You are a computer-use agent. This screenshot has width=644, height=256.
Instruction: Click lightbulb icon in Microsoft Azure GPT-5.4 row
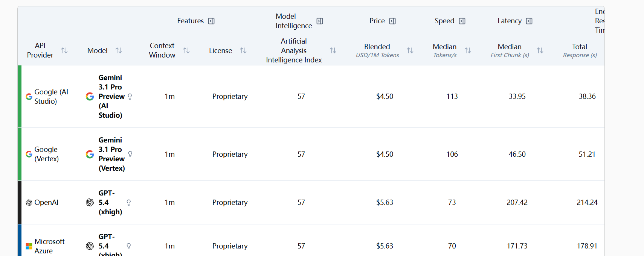pyautogui.click(x=129, y=246)
